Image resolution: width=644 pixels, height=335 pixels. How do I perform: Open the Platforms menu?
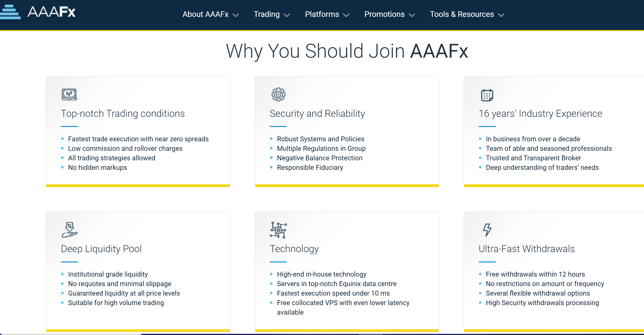pos(322,14)
